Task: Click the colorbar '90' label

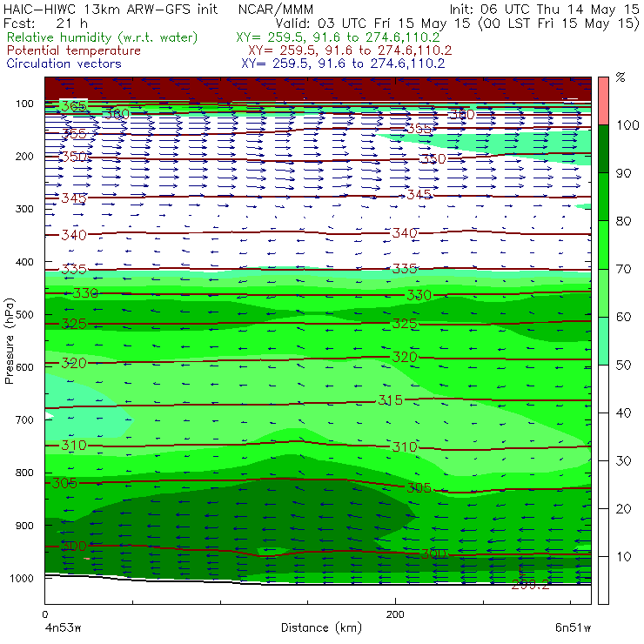Action: pyautogui.click(x=623, y=173)
